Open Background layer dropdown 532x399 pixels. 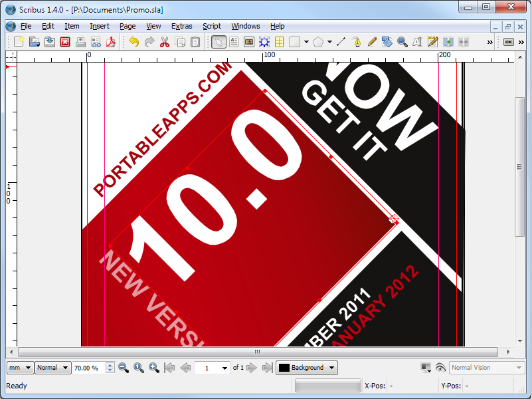tap(307, 368)
